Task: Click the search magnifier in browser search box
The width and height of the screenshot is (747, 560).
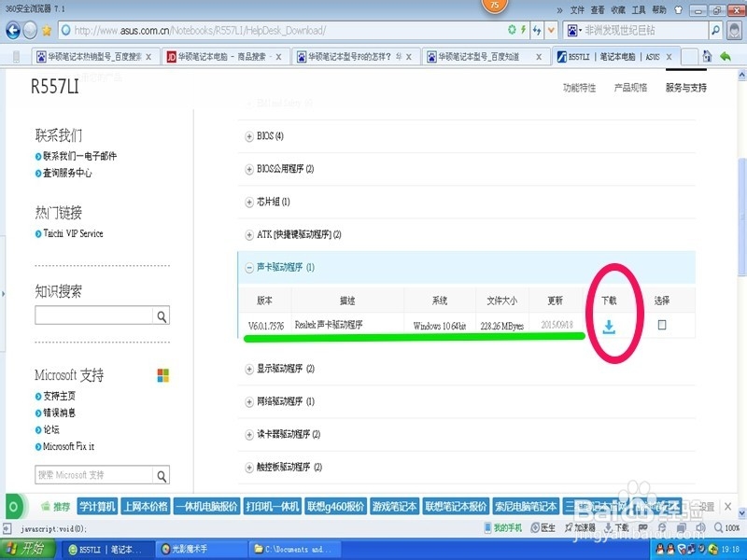Action: click(x=715, y=31)
